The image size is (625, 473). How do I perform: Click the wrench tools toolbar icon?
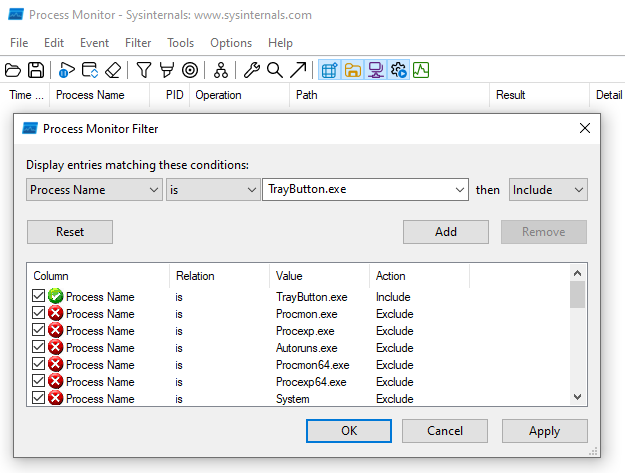pos(252,70)
